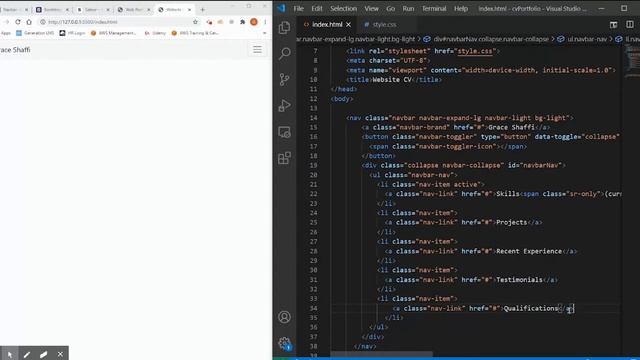640x360 pixels.
Task: Open the Search view in VS Code
Action: click(x=284, y=53)
